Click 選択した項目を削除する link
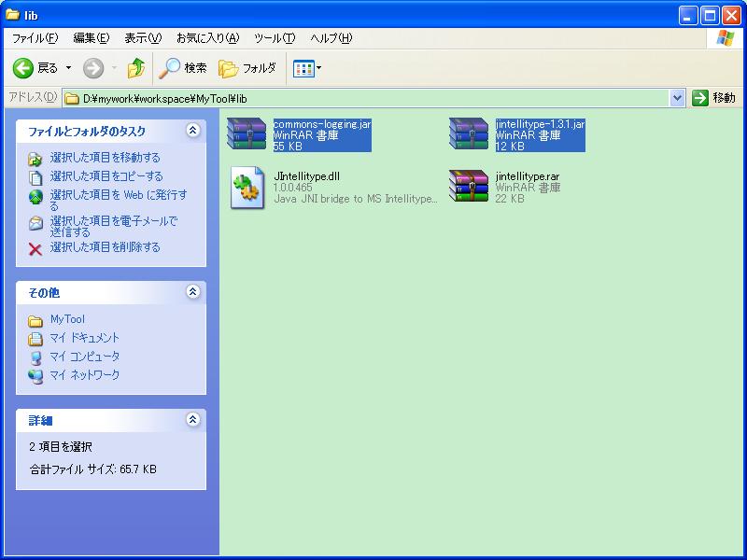Image resolution: width=747 pixels, height=560 pixels. (106, 247)
